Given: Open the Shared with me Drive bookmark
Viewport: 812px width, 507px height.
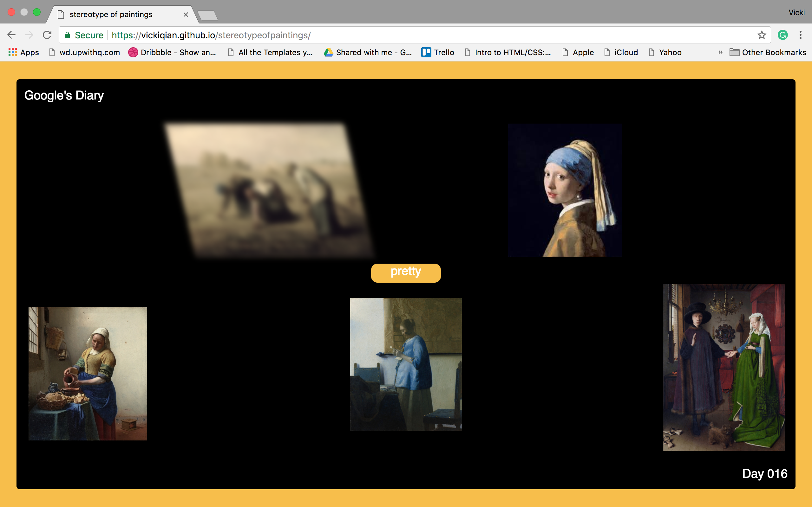Looking at the screenshot, I should (368, 52).
